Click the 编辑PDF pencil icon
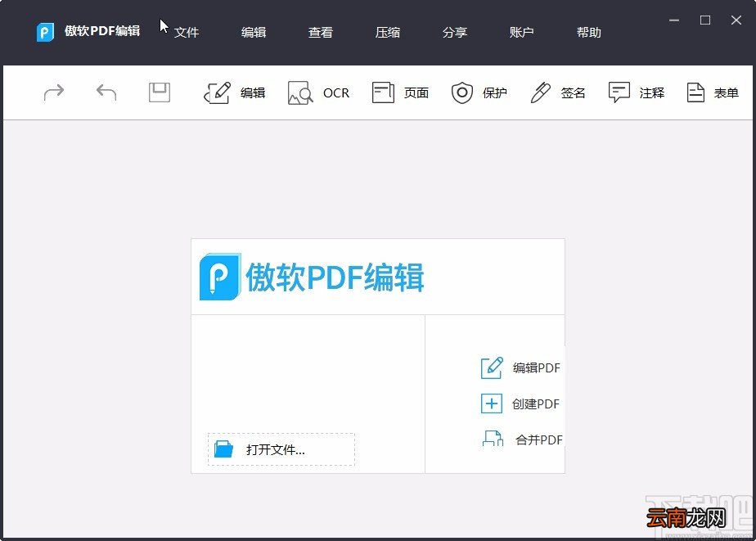This screenshot has width=756, height=541. [492, 368]
